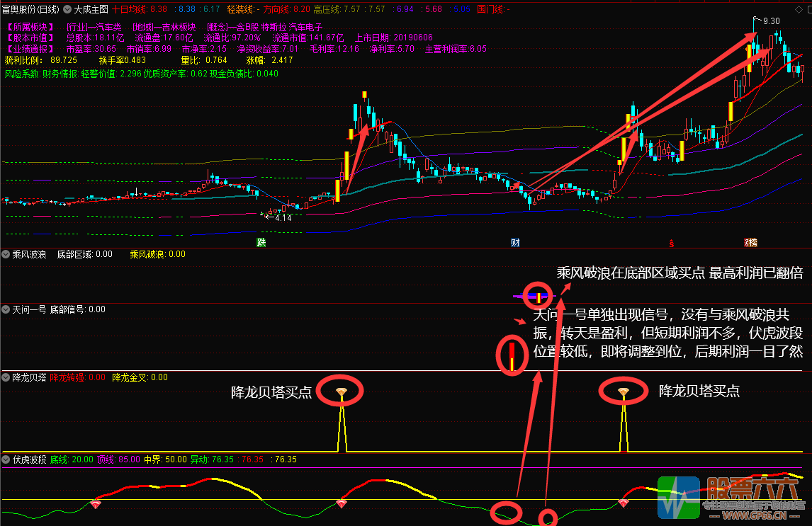Click the 【所属板块】 info label
The image size is (812, 526).
pyautogui.click(x=29, y=27)
